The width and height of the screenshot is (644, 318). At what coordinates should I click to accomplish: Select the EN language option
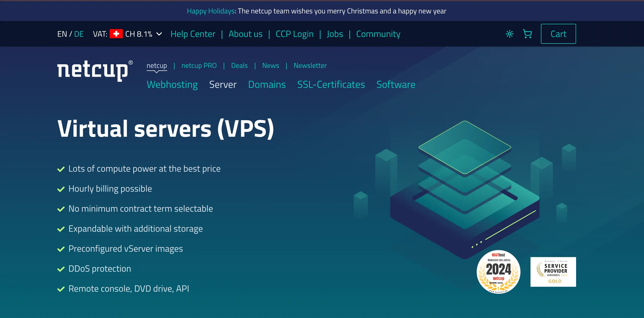(x=62, y=34)
